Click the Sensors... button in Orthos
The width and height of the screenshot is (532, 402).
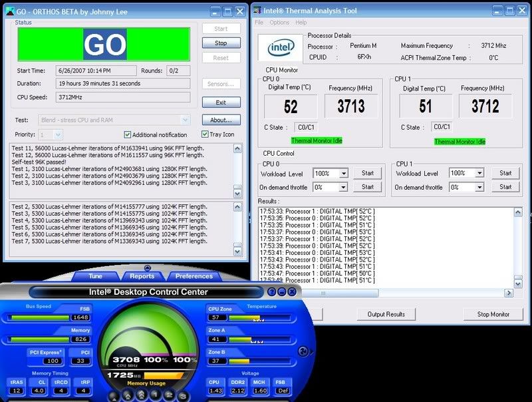click(x=221, y=83)
